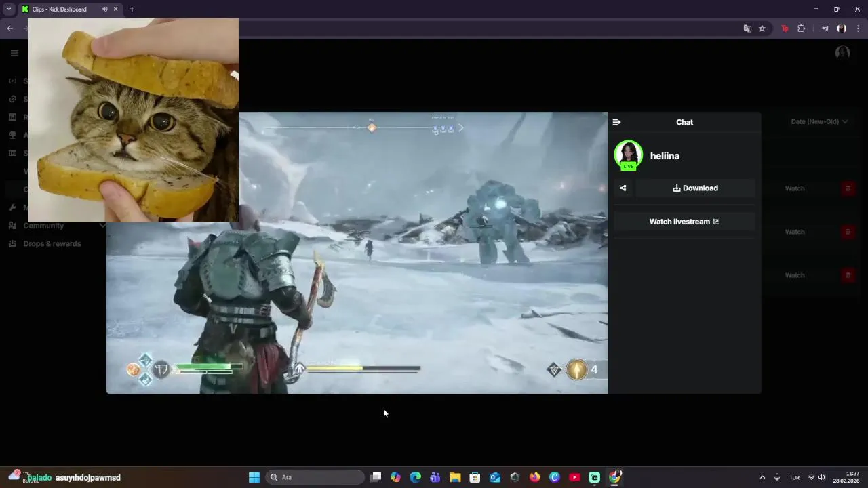
Task: Launch Firefox from the taskbar
Action: click(x=534, y=477)
